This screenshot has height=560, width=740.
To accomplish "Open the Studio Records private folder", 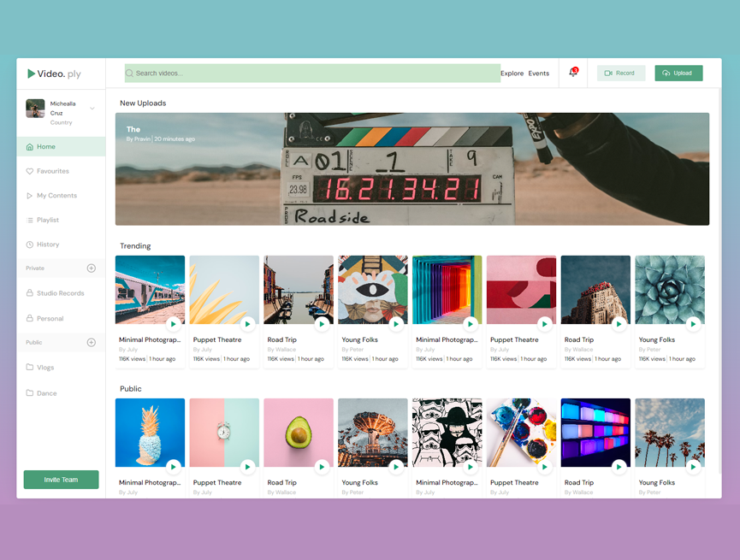I will [x=61, y=293].
